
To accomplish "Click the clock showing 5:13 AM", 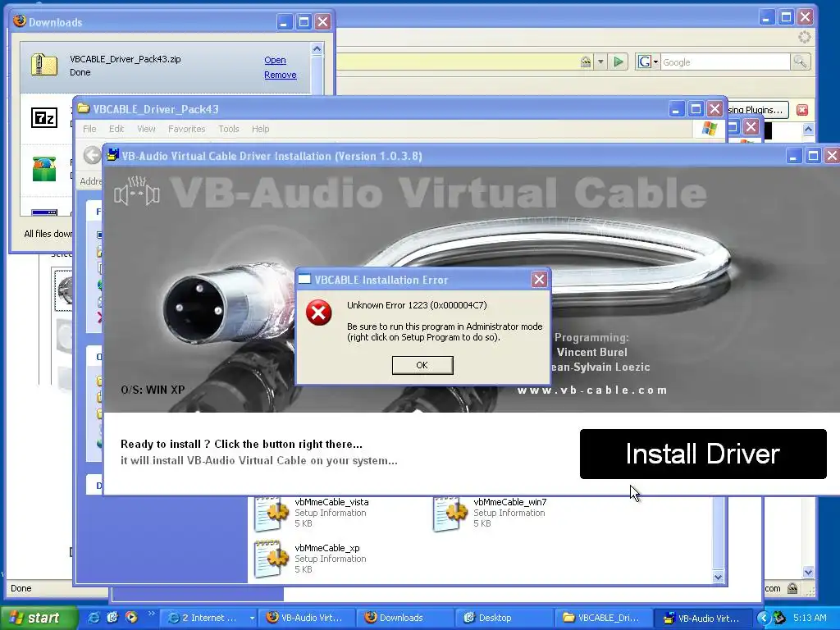I will click(x=810, y=618).
